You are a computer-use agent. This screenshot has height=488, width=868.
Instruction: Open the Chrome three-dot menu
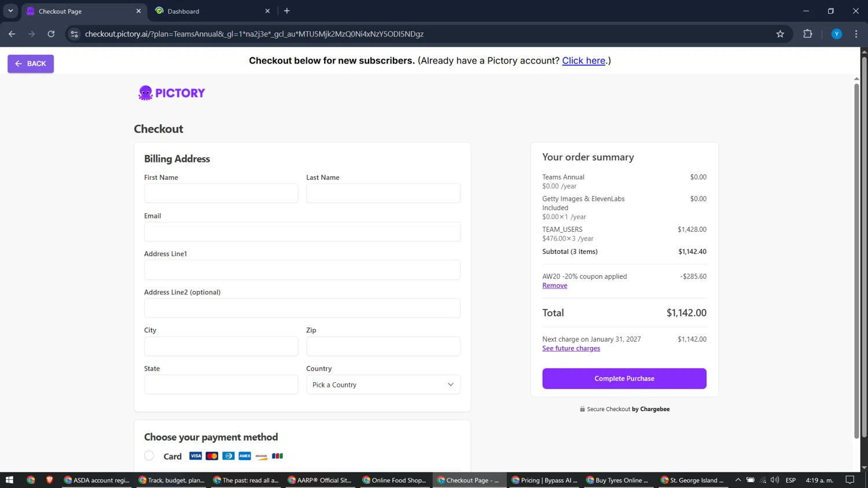pyautogui.click(x=856, y=34)
